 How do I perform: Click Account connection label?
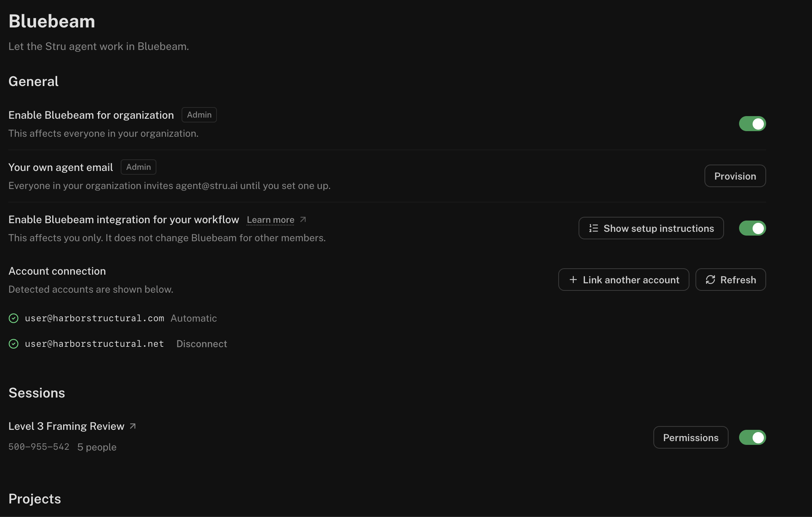pos(57,271)
